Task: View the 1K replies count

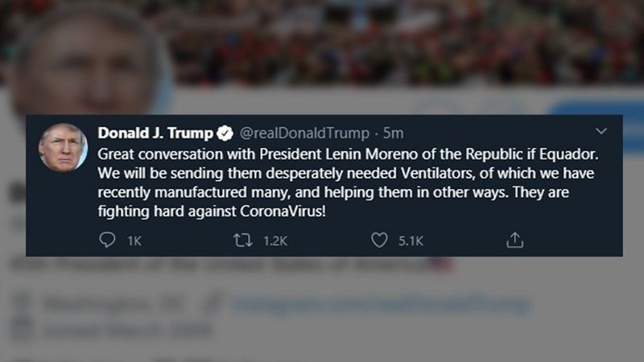Action: pyautogui.click(x=134, y=241)
